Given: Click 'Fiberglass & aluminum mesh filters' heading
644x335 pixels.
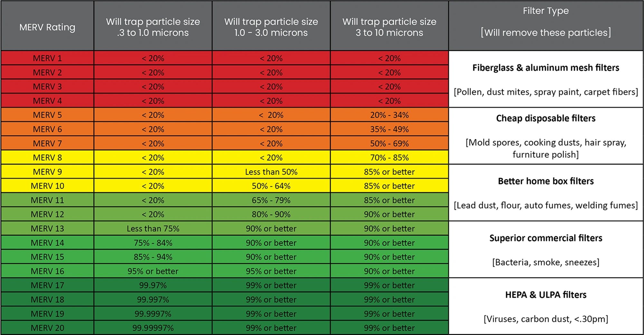Looking at the screenshot, I should 545,68.
